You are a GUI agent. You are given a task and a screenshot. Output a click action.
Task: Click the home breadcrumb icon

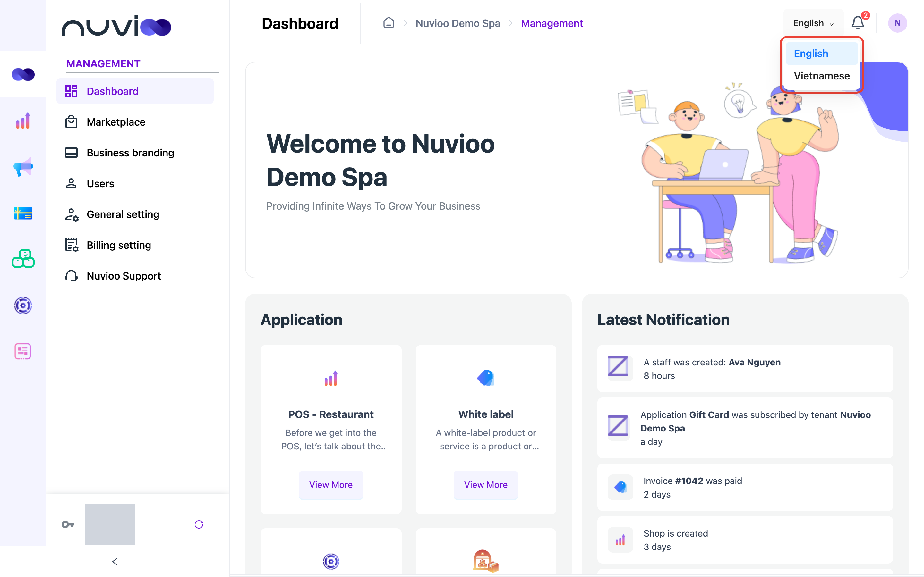[389, 23]
